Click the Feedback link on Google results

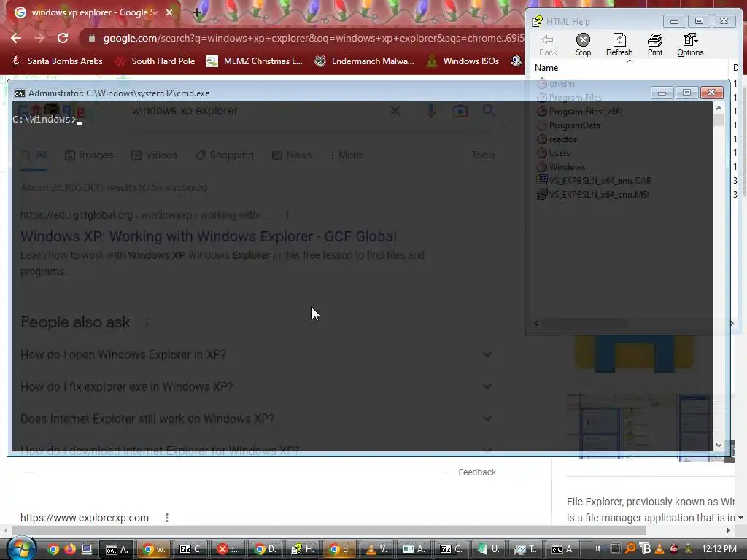(x=477, y=472)
